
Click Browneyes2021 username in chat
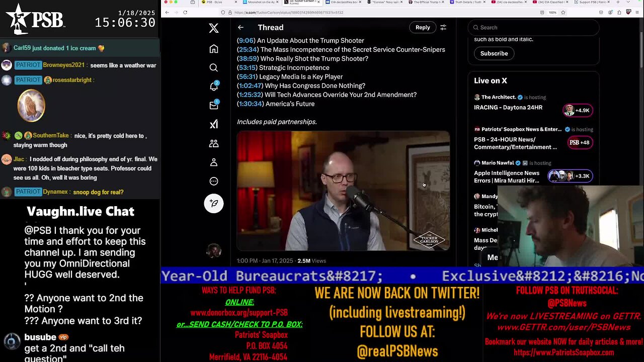click(64, 65)
